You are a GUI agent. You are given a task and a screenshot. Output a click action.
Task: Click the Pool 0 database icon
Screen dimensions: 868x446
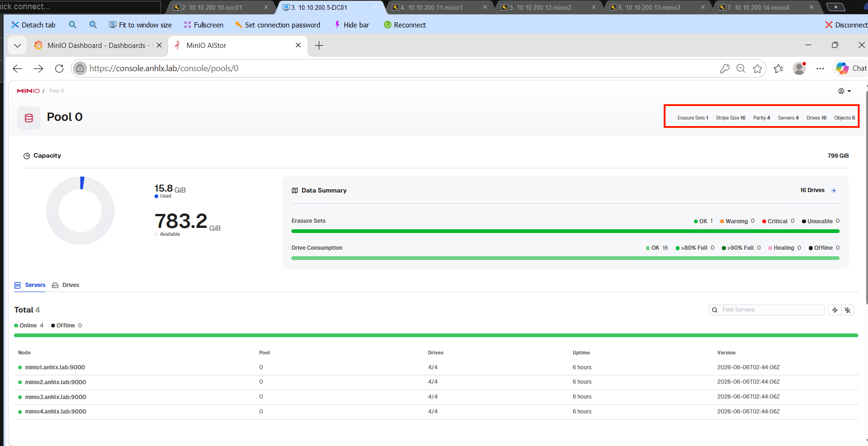(x=29, y=118)
